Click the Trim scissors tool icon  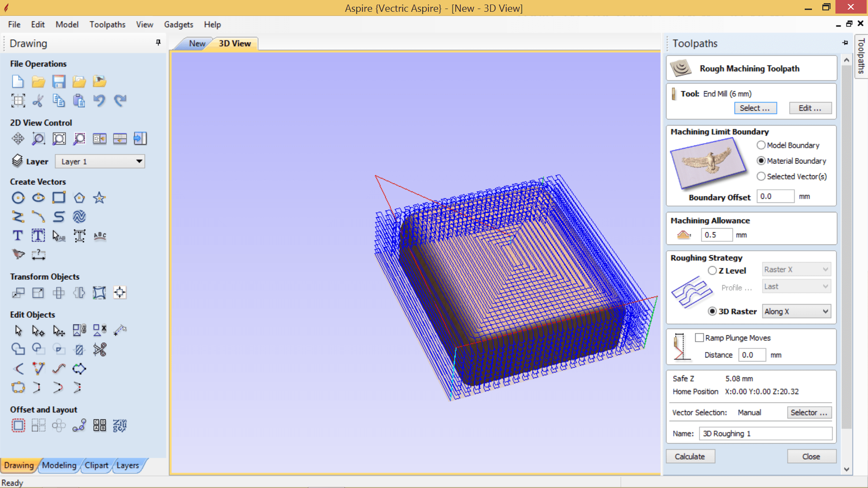(99, 349)
